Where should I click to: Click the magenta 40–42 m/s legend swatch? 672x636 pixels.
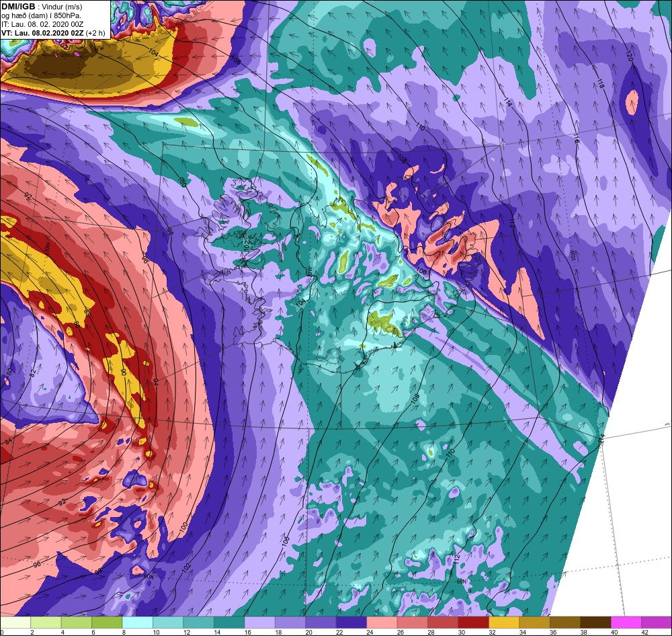click(x=626, y=623)
